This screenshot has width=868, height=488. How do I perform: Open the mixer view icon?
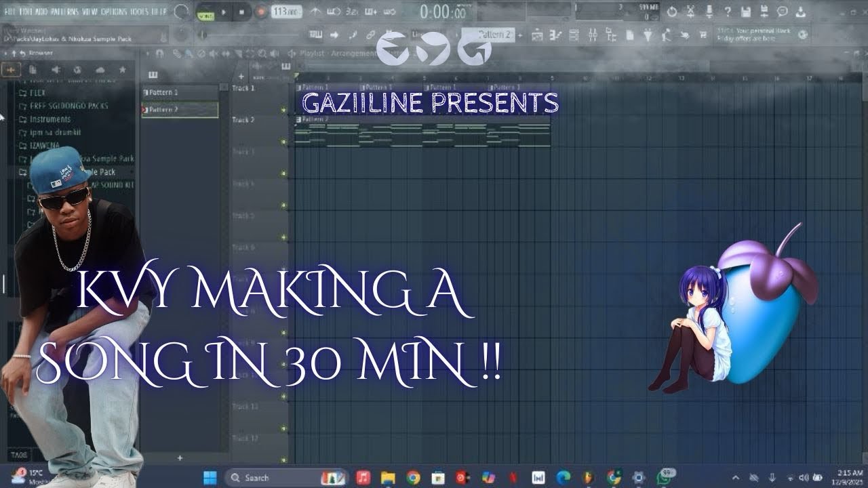click(593, 35)
